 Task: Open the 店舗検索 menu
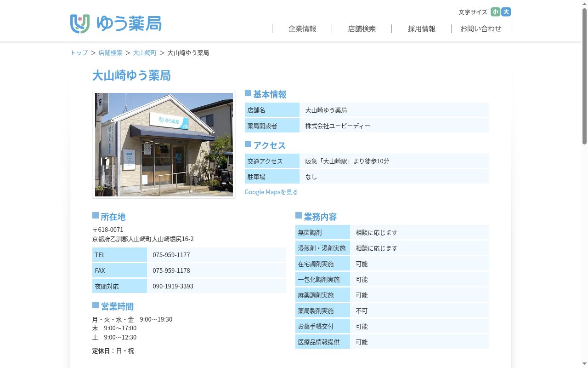[362, 29]
